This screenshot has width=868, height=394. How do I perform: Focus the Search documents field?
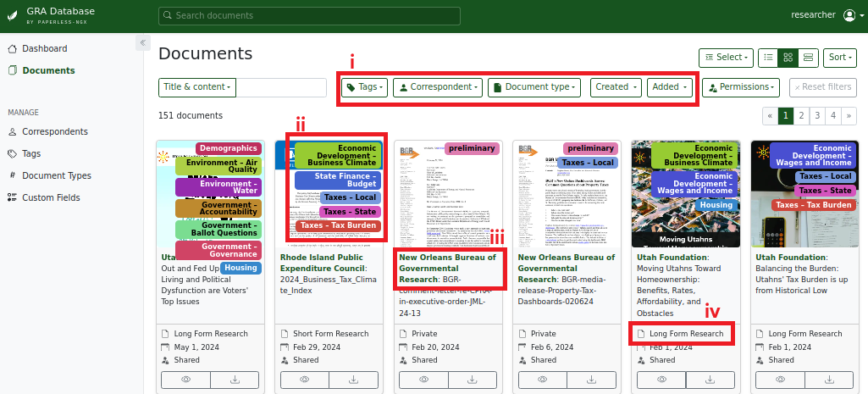(x=309, y=15)
